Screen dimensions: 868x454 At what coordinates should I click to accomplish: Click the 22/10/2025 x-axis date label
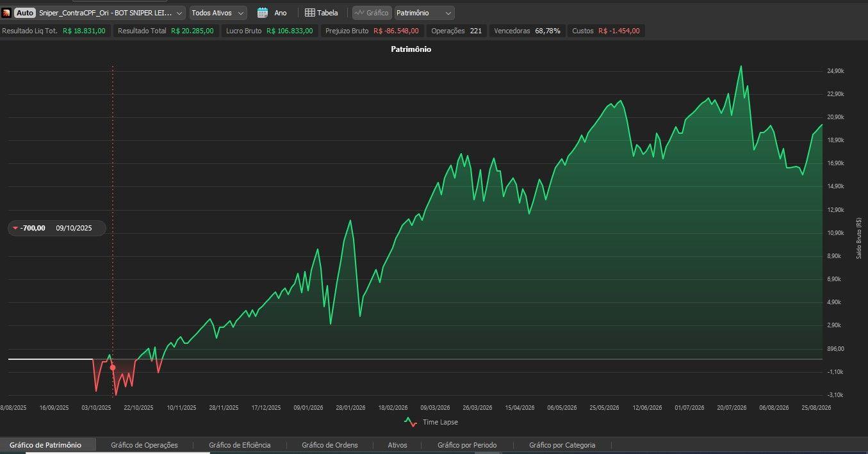coord(138,407)
